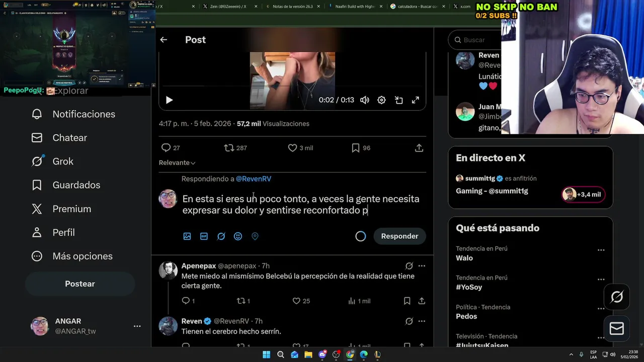644x362 pixels.
Task: View analytics of Apenepax's comment
Action: pyautogui.click(x=359, y=301)
